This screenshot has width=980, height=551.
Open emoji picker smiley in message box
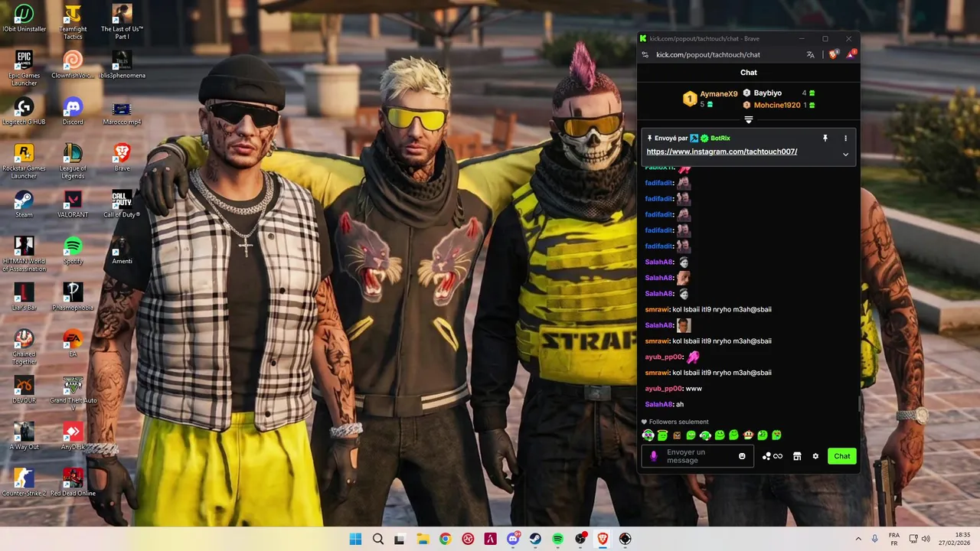[742, 456]
